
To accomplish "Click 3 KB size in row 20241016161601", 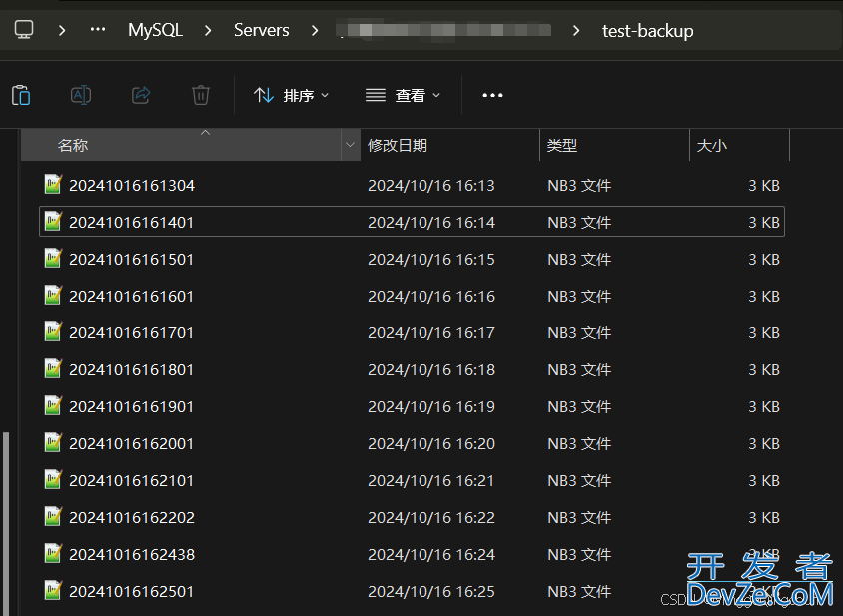I will 764,297.
